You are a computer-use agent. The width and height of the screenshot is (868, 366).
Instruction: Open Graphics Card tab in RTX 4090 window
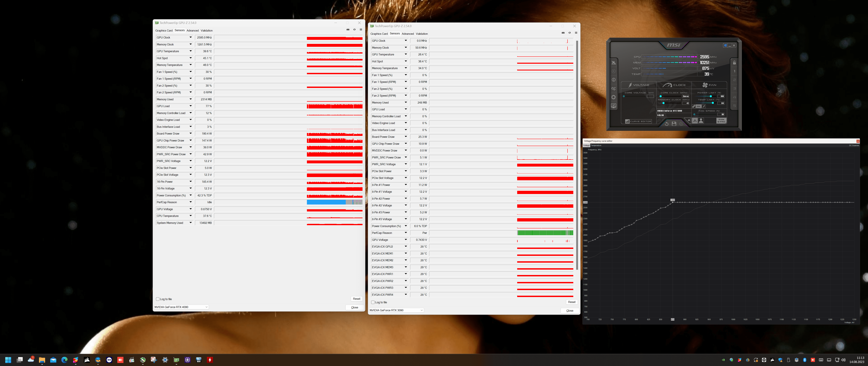164,30
